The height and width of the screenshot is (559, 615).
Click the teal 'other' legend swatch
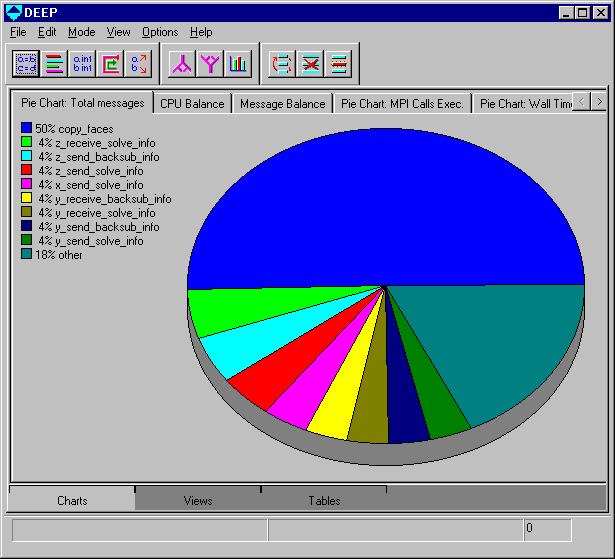point(26,254)
